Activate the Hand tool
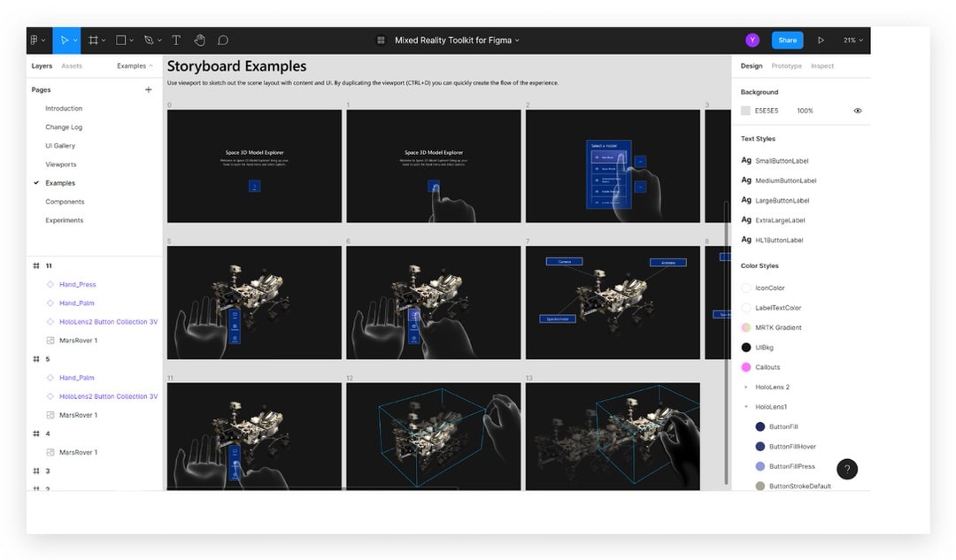The image size is (956, 560). tap(199, 40)
